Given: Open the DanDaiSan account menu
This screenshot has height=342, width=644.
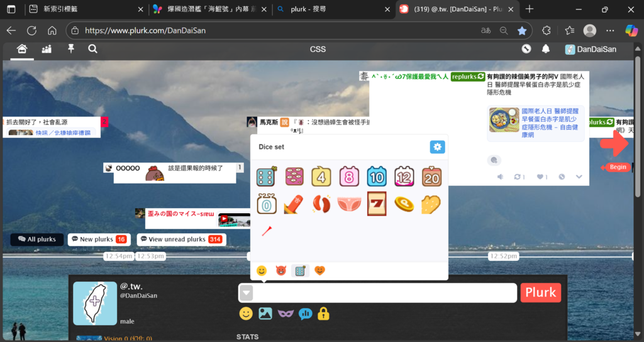Looking at the screenshot, I should tap(591, 49).
